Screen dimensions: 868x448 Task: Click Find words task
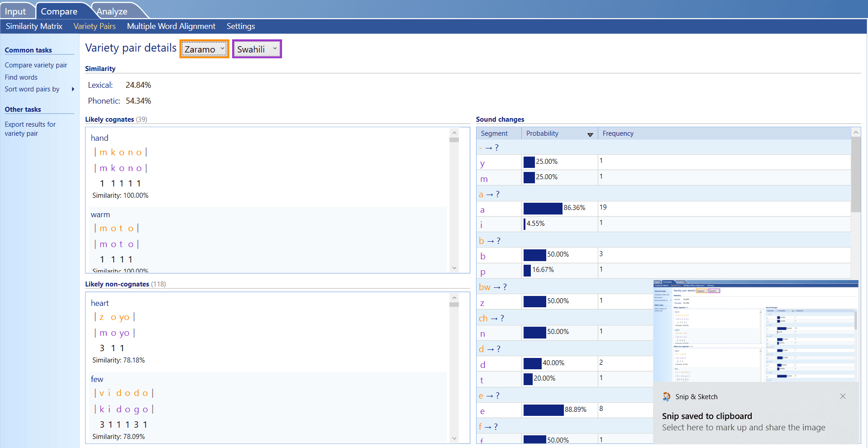[21, 77]
